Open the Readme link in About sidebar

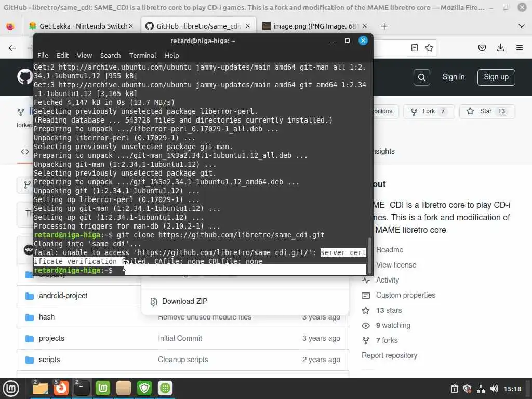pos(390,250)
